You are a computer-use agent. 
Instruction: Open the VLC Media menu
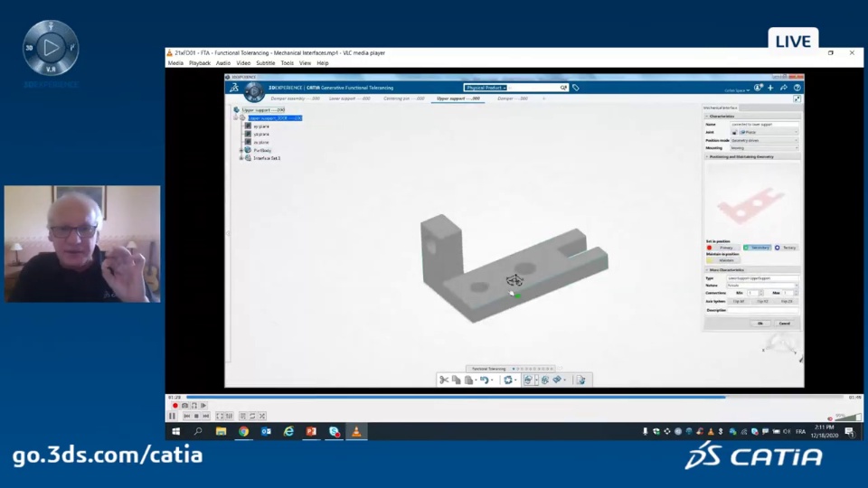(x=175, y=63)
